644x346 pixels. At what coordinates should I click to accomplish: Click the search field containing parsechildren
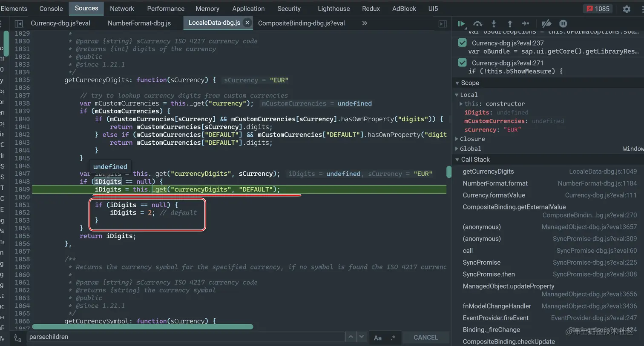tap(185, 337)
